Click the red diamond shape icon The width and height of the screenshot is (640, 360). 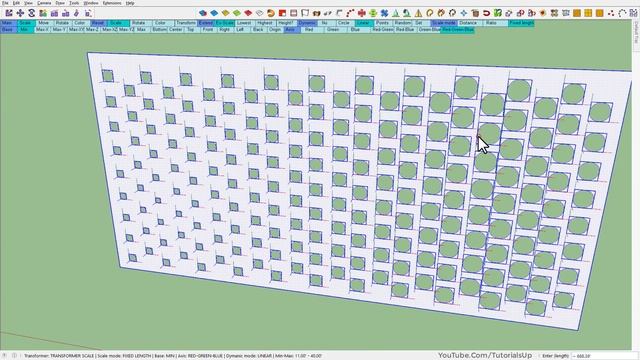tap(248, 13)
